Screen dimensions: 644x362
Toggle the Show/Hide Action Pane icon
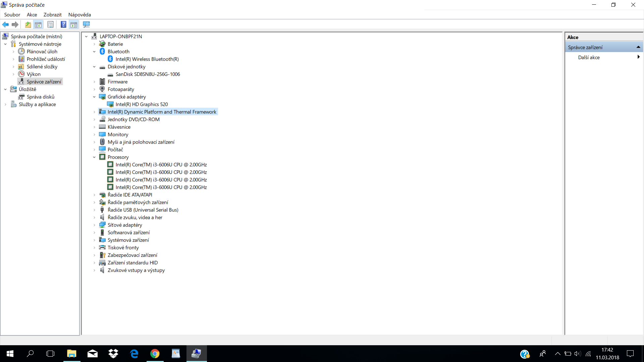pyautogui.click(x=74, y=24)
